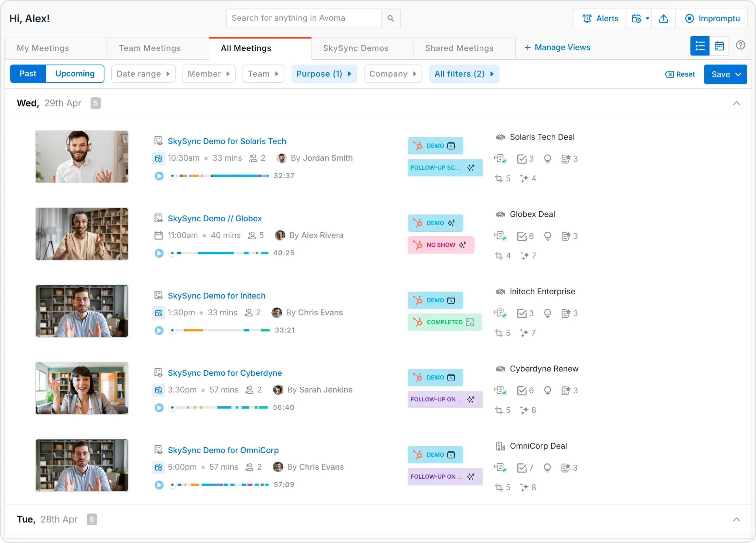756x543 pixels.
Task: Play the Solaris Tech demo recording
Action: (159, 176)
